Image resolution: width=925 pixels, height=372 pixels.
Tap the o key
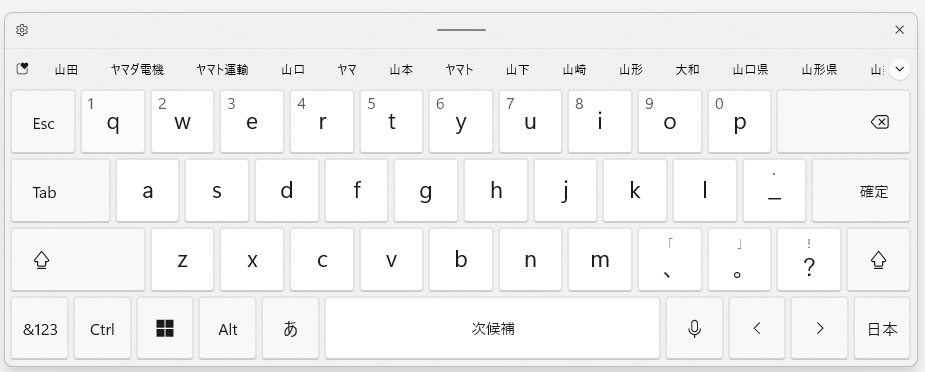tap(670, 121)
